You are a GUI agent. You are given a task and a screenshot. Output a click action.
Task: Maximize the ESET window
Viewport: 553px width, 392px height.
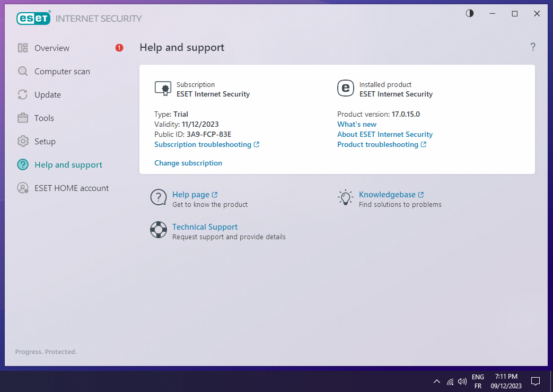pos(514,13)
